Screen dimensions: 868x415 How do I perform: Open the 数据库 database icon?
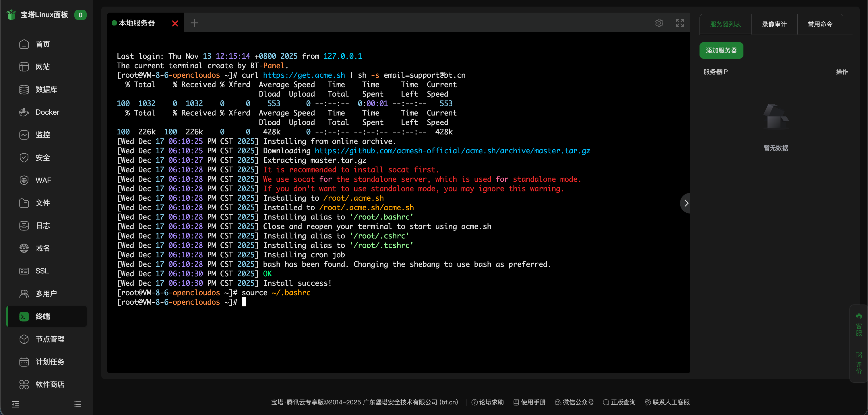(x=24, y=89)
